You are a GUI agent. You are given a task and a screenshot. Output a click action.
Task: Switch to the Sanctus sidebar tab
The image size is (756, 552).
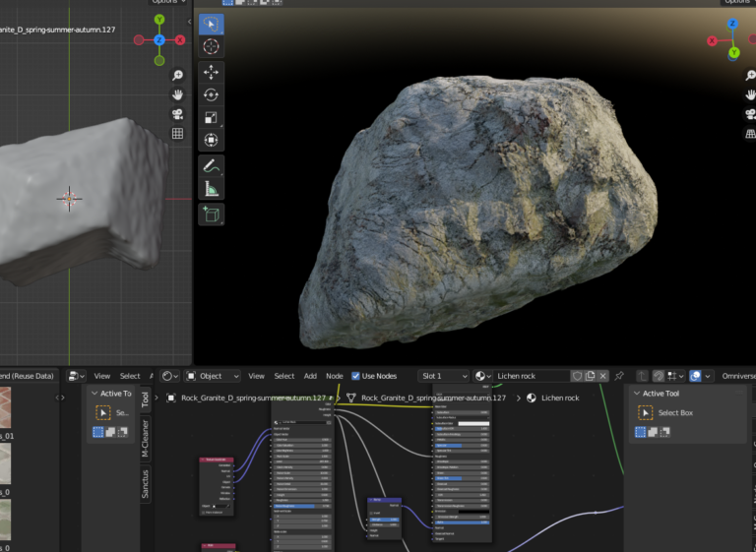click(146, 483)
